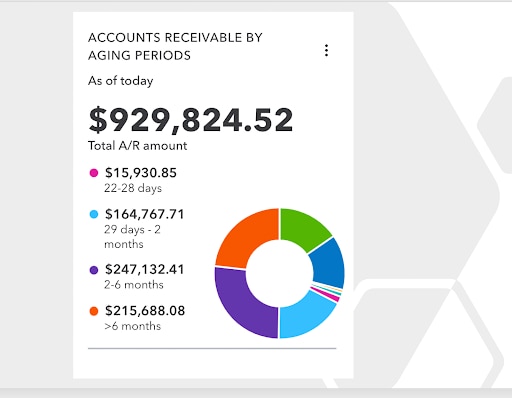The image size is (512, 398).
Task: Open the three-dot widget options menu
Action: 326,50
